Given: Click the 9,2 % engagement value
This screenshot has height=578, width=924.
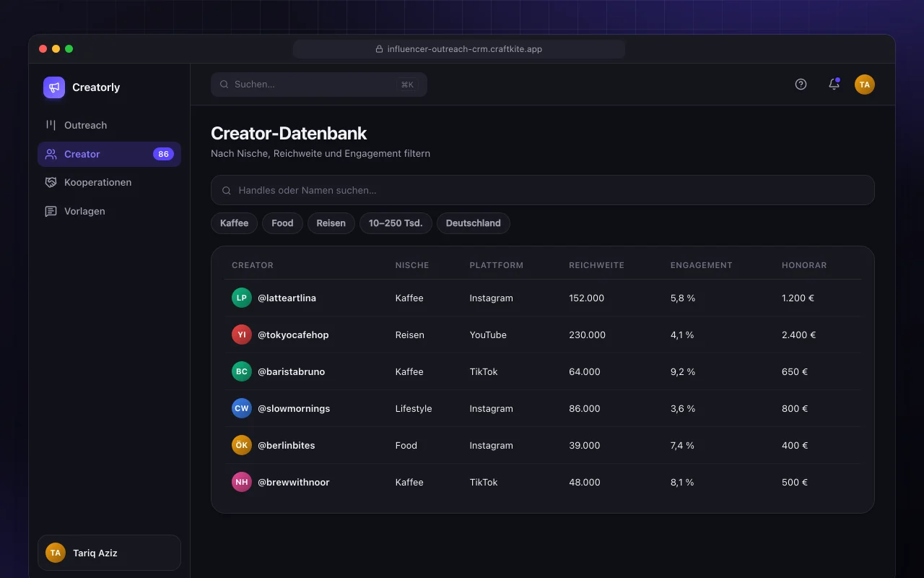Looking at the screenshot, I should click(x=683, y=371).
